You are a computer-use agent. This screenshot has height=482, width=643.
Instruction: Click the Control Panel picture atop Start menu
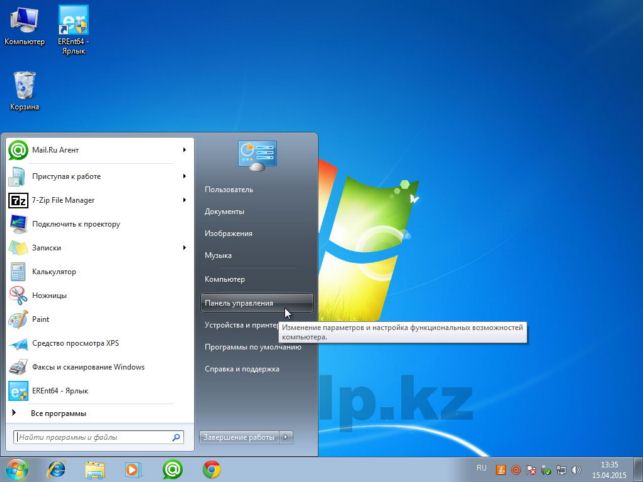click(x=258, y=155)
